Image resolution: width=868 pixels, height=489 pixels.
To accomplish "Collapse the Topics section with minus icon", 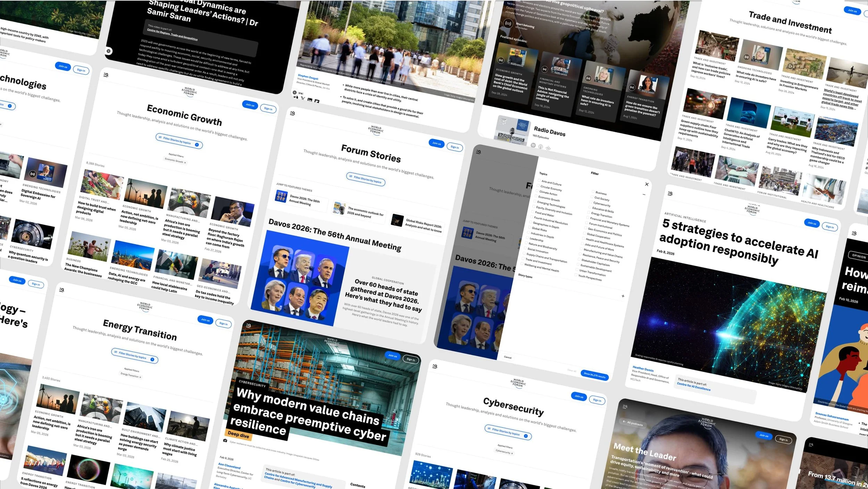I will point(644,195).
